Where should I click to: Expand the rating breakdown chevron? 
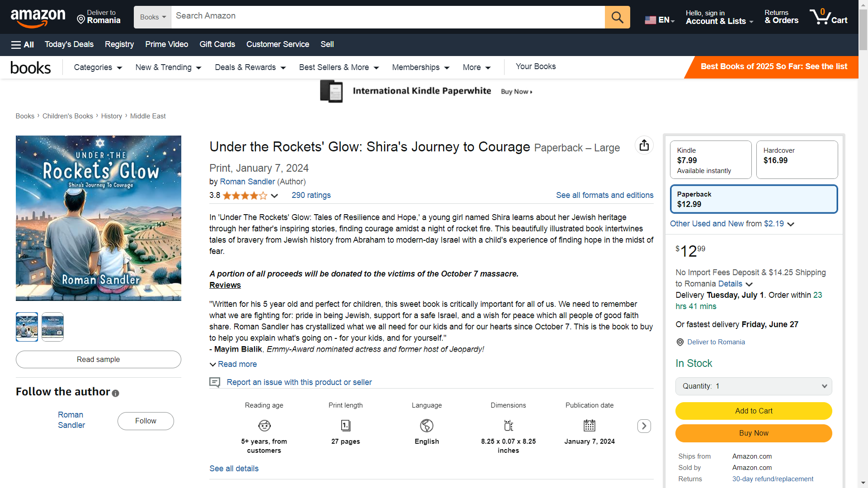coord(274,196)
